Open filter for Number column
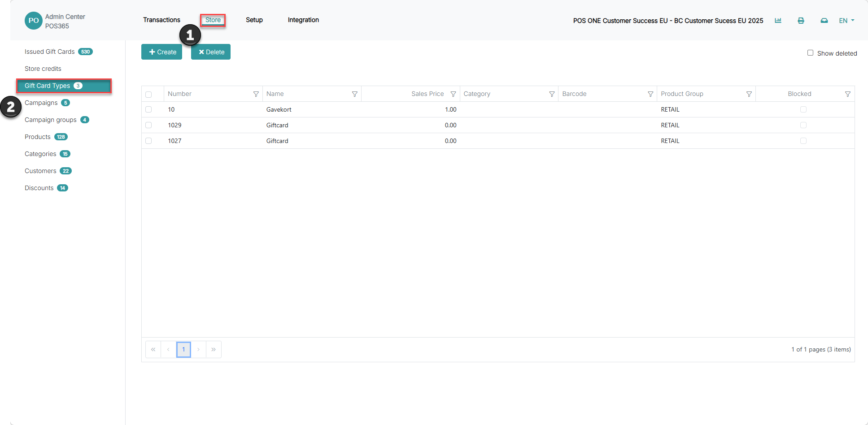Screen dimensions: 868x425 tap(256, 94)
